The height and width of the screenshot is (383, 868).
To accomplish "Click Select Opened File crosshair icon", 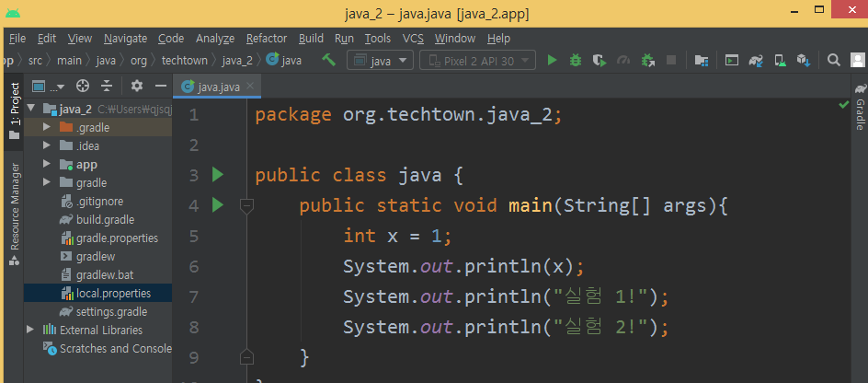I will coord(83,86).
